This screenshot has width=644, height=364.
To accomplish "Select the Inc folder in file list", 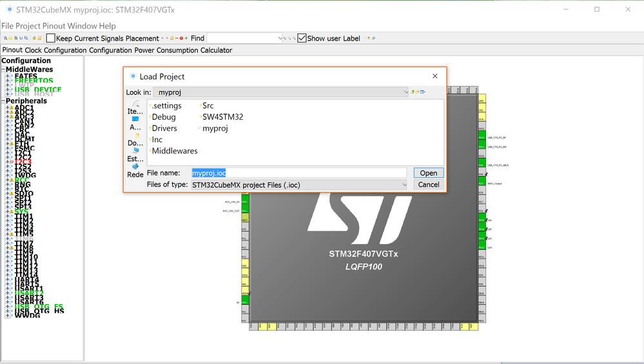I will tap(156, 140).
